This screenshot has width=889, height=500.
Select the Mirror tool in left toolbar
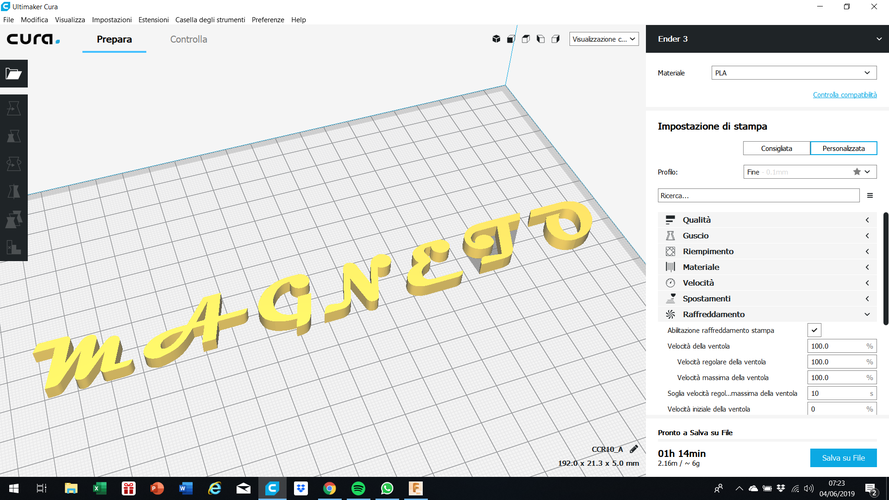(14, 192)
